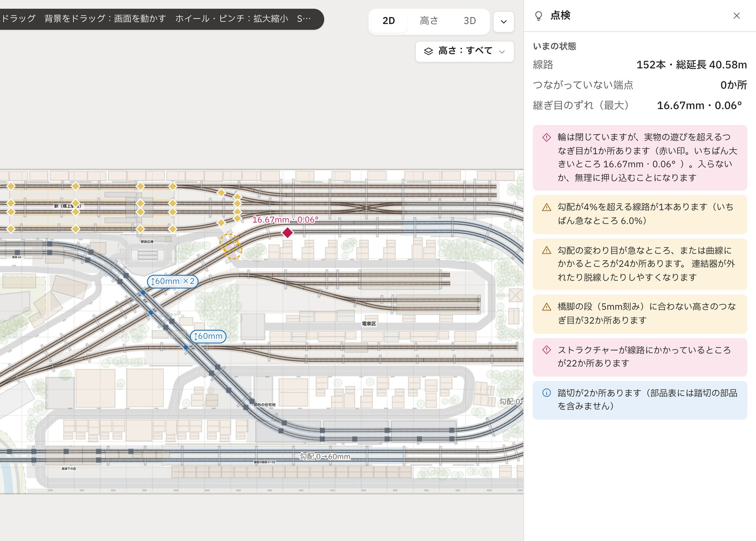Click the 電車区 map label
Viewport: 756px width, 541px height.
(369, 323)
